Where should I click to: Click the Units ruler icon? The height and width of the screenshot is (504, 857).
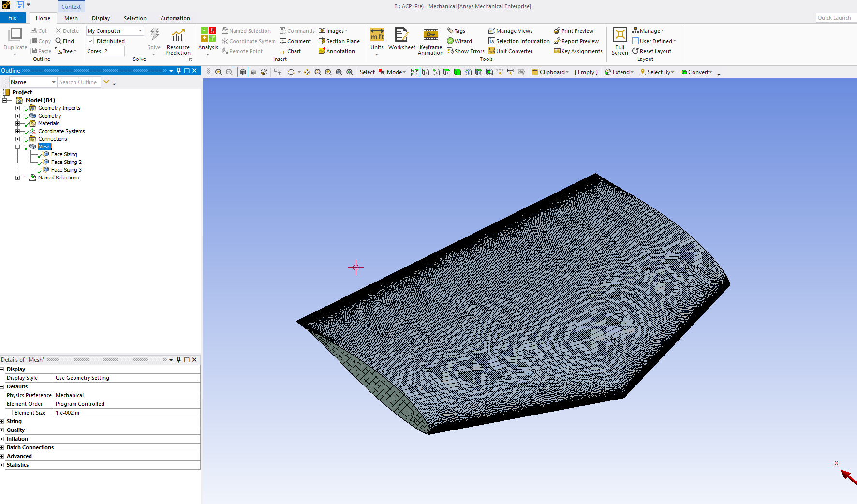click(x=377, y=35)
